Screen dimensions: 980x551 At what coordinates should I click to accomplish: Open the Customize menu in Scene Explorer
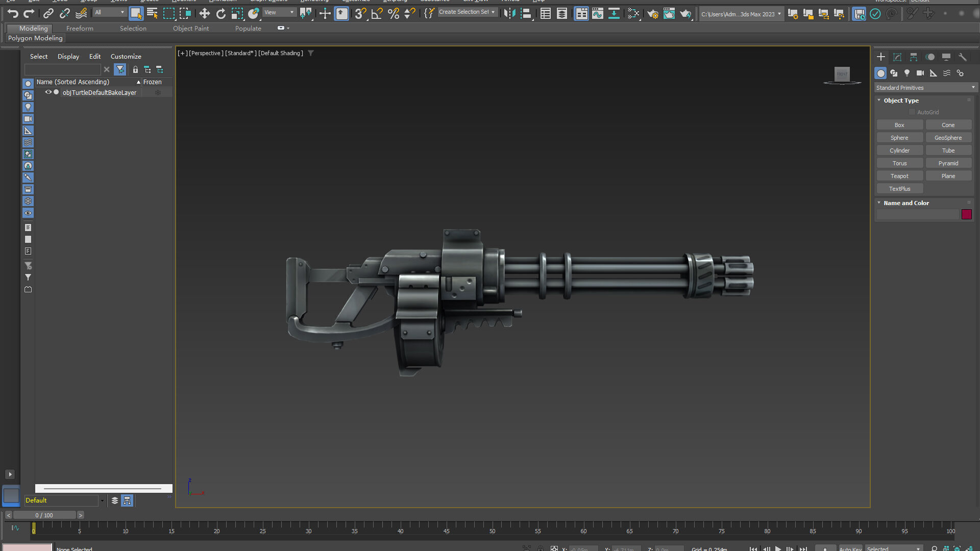(x=126, y=57)
